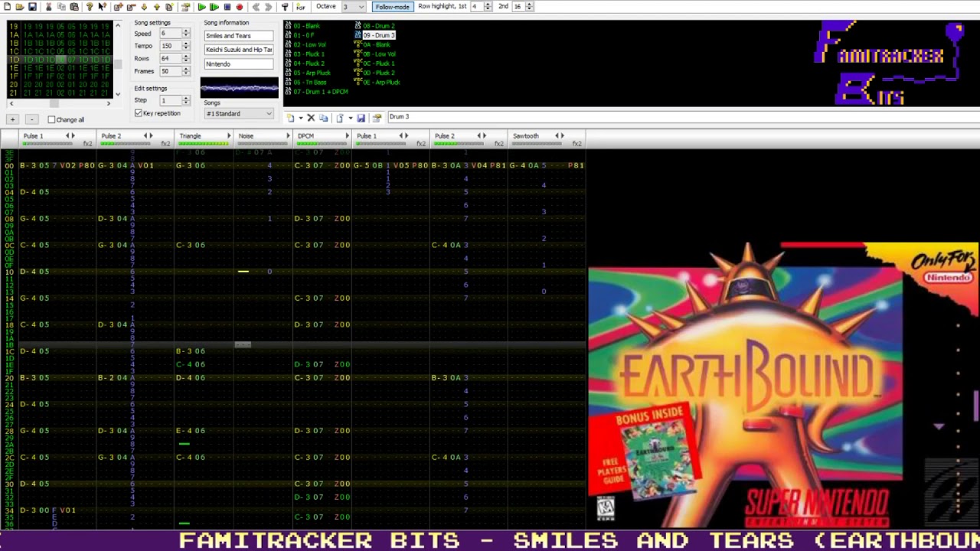
Task: Open a file with folder icon
Action: tap(19, 7)
